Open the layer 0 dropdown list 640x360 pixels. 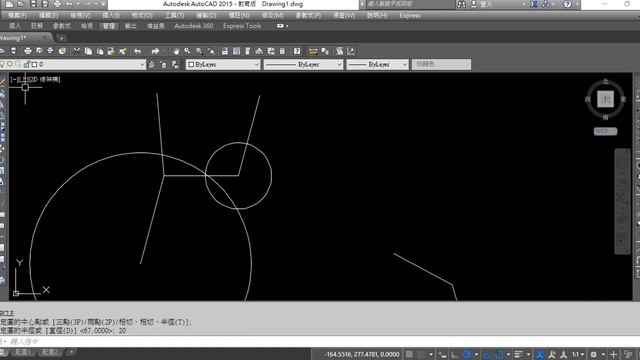(x=142, y=64)
